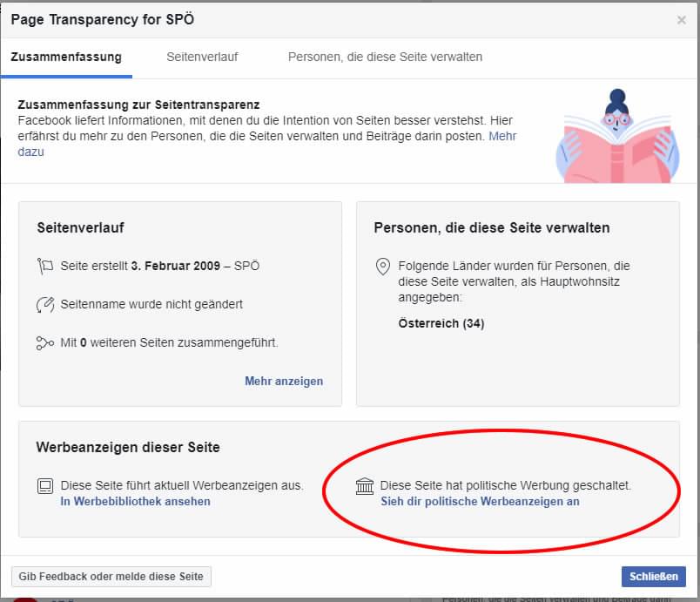Click the Österreich (34) country entry

click(441, 323)
